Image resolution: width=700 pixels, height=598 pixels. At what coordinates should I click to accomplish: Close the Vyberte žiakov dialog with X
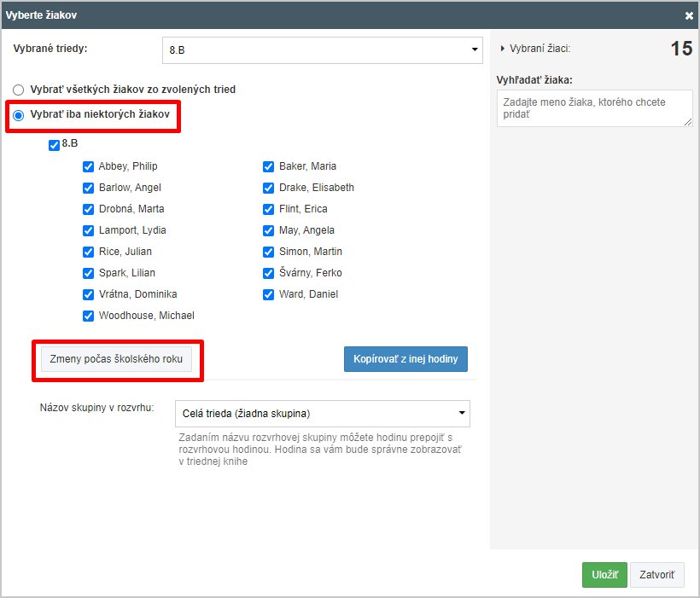point(689,15)
